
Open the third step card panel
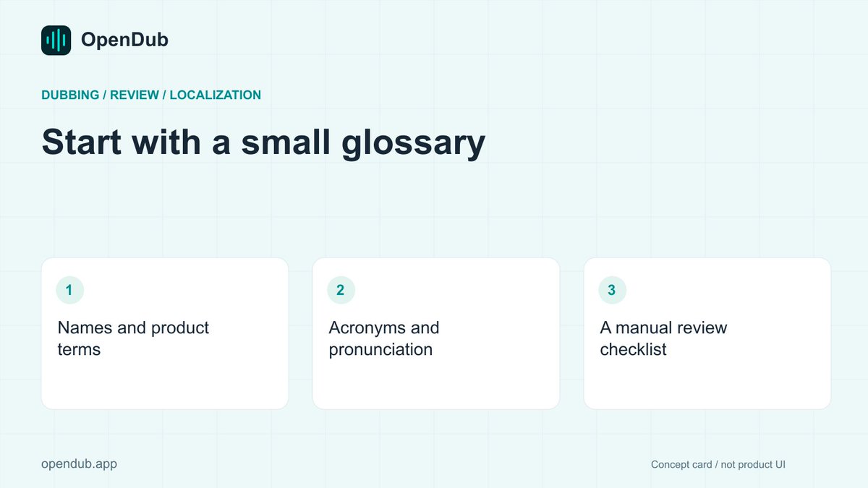[x=707, y=333]
